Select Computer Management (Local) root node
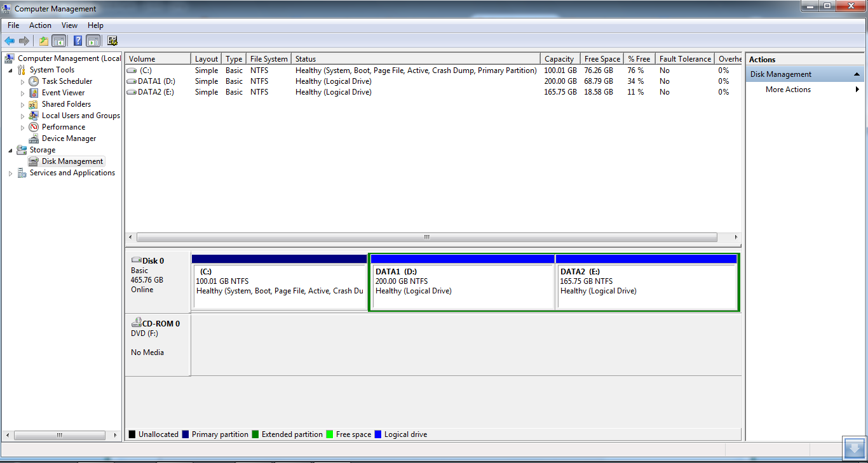 (69, 58)
